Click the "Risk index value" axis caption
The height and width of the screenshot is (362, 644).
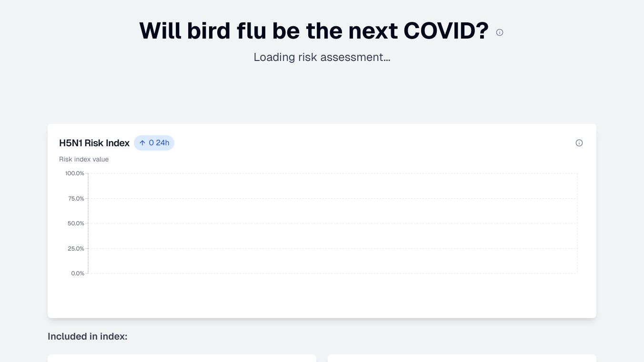(84, 159)
